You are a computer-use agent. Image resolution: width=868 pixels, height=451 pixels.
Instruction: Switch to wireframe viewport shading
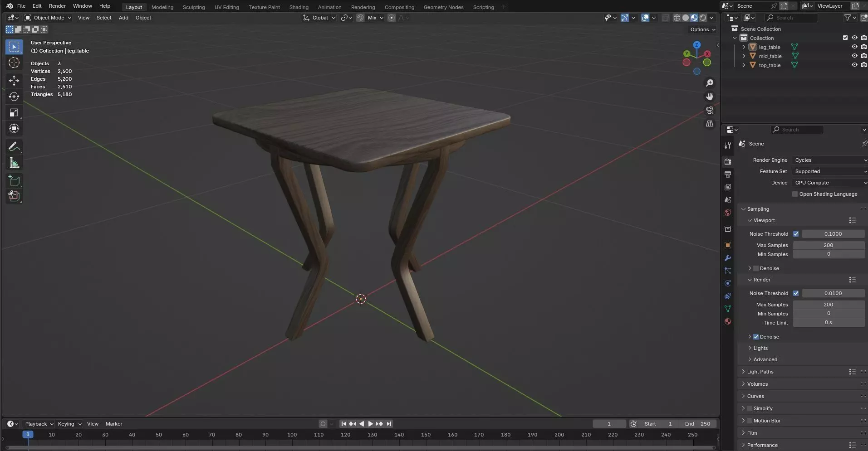pos(677,18)
